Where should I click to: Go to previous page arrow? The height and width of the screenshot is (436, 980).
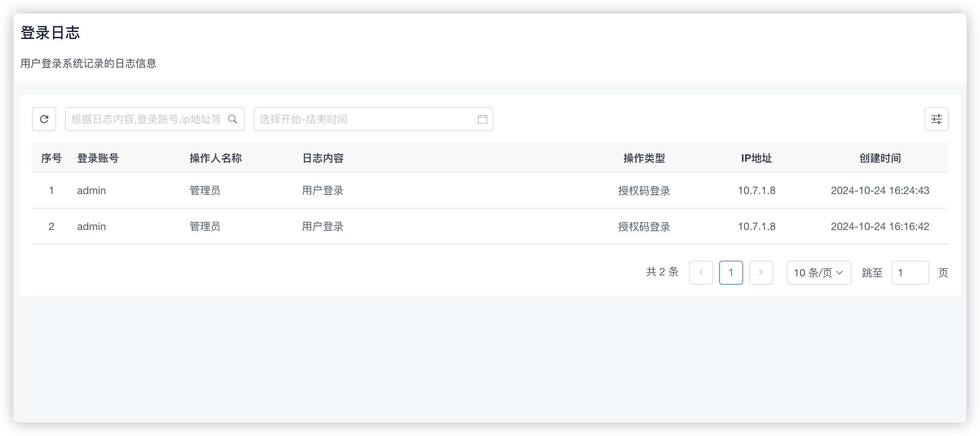click(701, 273)
